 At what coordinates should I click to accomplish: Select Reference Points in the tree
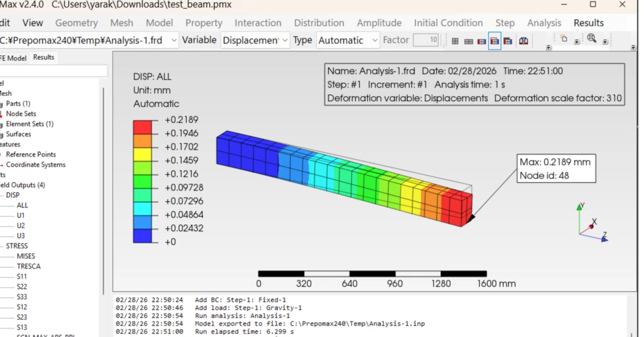pos(31,154)
